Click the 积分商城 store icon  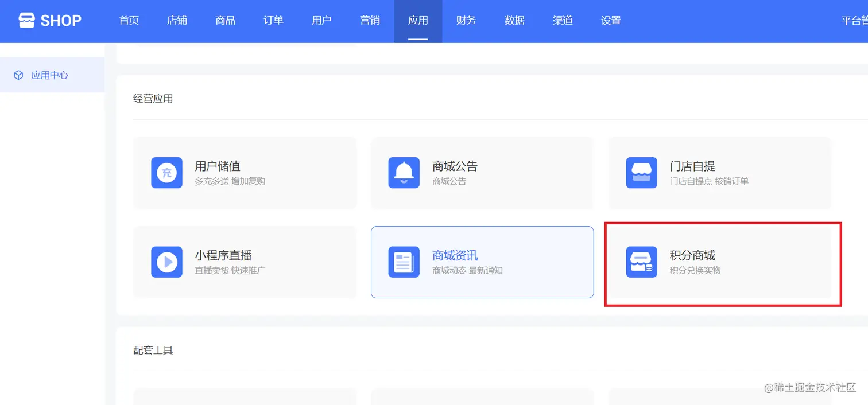tap(641, 262)
